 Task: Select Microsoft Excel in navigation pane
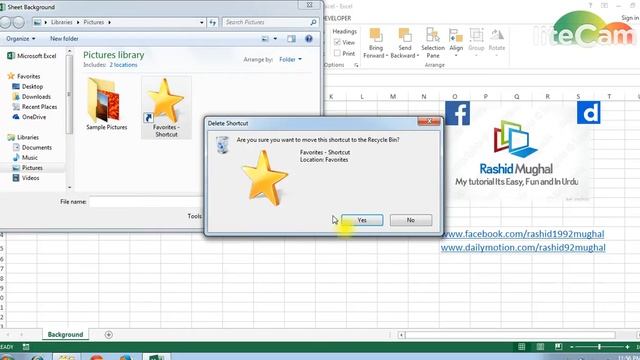tap(32, 56)
